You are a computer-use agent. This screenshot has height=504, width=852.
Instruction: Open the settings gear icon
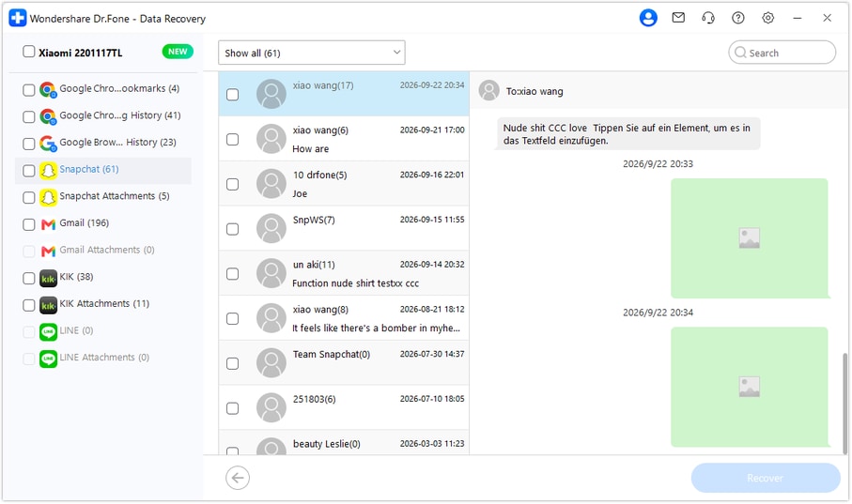[x=767, y=18]
